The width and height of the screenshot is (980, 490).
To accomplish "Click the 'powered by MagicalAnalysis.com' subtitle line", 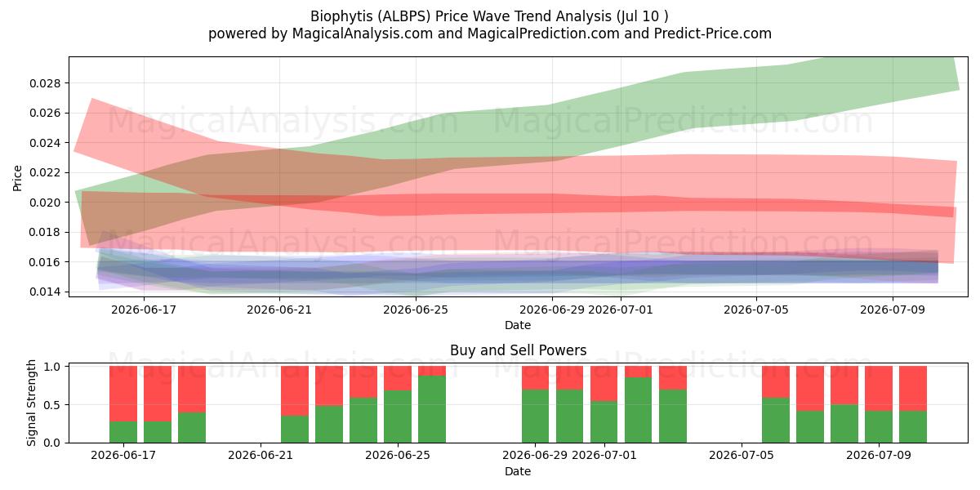I will pos(490,33).
